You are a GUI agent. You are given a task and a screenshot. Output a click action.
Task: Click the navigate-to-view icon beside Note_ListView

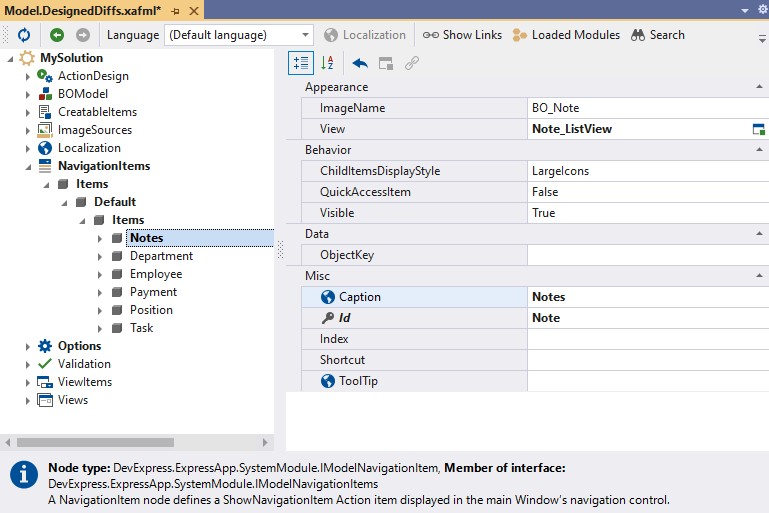[x=758, y=129]
